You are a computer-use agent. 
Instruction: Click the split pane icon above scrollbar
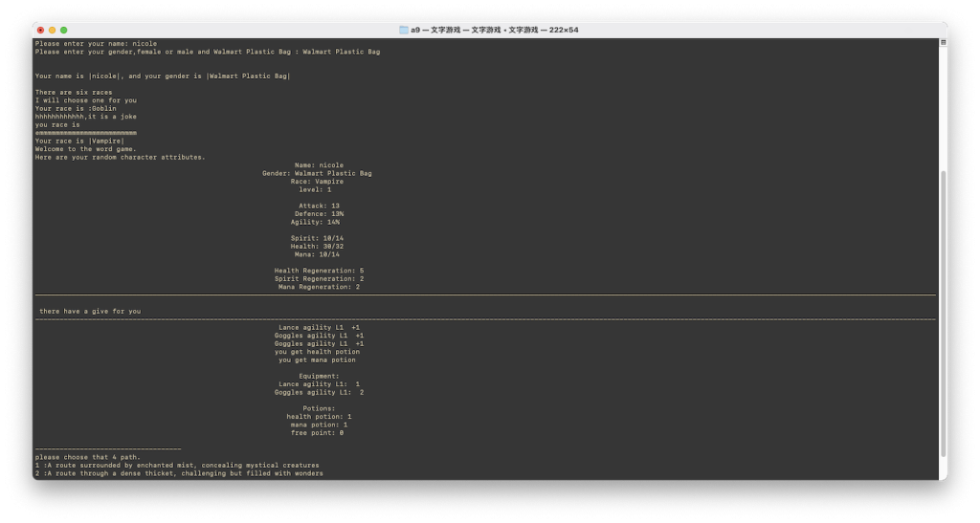pyautogui.click(x=943, y=43)
